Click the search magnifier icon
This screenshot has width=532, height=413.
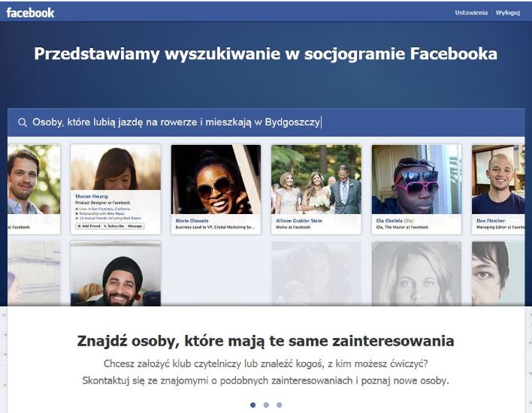[x=23, y=122]
